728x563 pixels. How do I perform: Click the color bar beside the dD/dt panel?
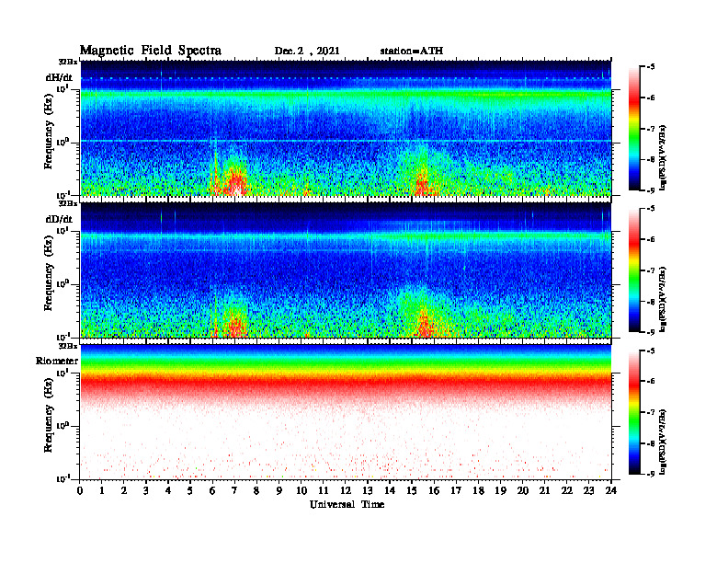[x=634, y=270]
